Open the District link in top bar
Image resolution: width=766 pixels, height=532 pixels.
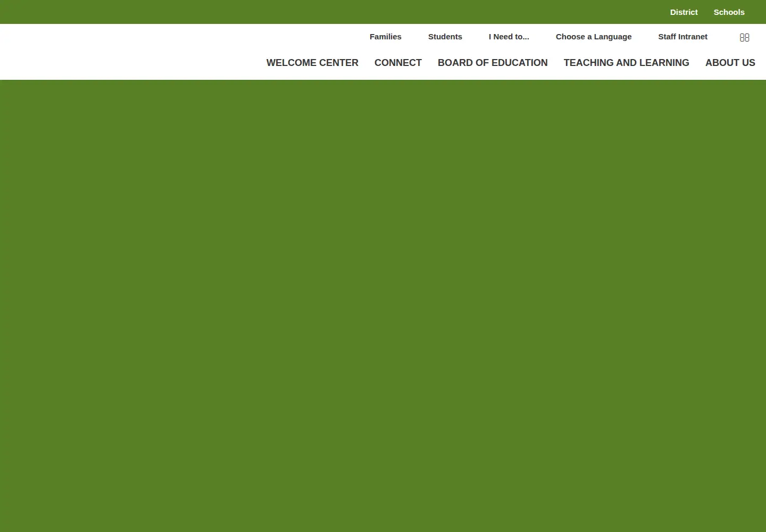point(684,12)
